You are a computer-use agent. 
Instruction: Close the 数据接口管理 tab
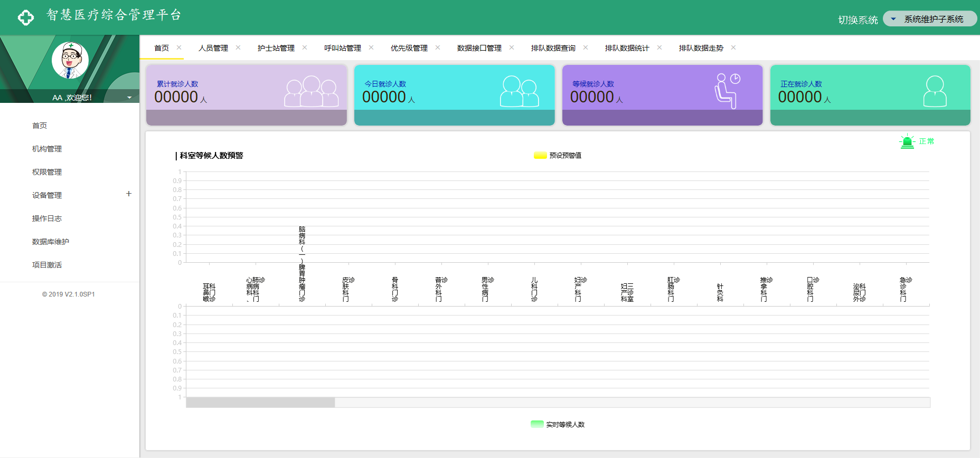[x=512, y=47]
